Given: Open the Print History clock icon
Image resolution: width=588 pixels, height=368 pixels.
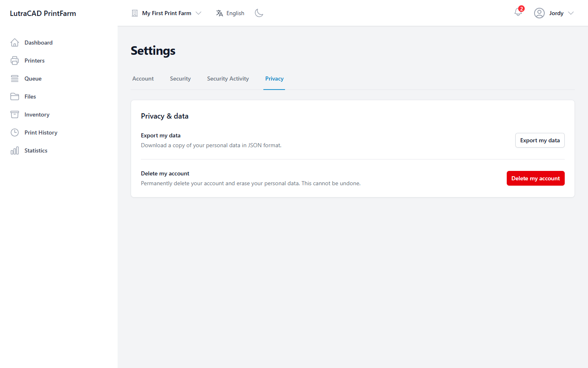Looking at the screenshot, I should pos(15,132).
